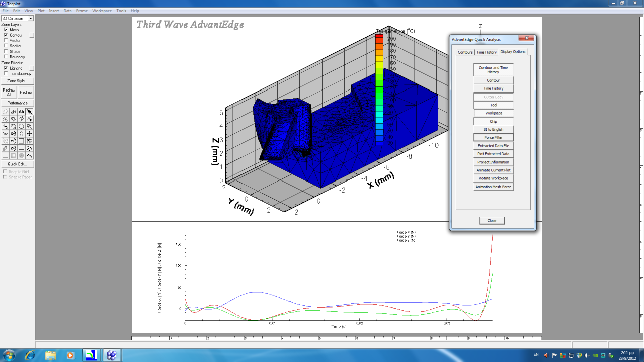
Task: Open the File menu
Action: pyautogui.click(x=5, y=11)
